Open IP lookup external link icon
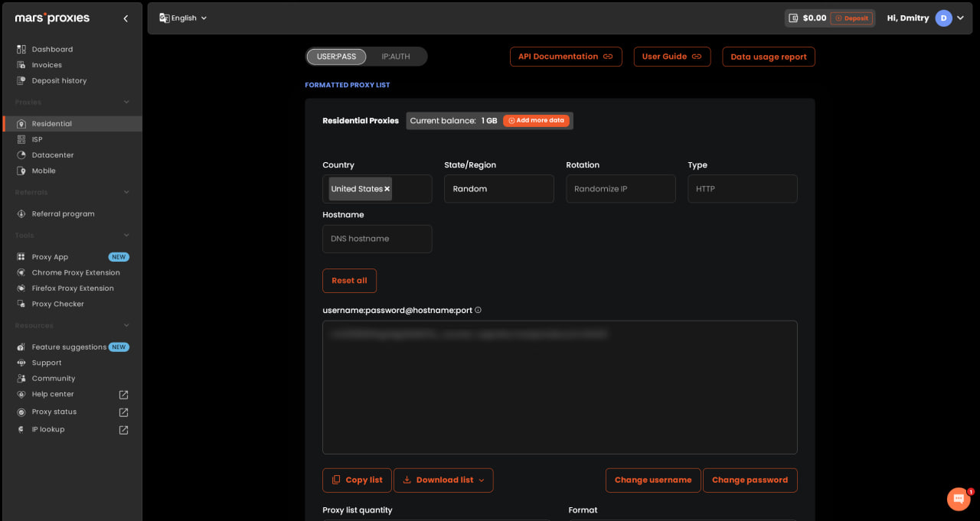980x521 pixels. coord(123,430)
